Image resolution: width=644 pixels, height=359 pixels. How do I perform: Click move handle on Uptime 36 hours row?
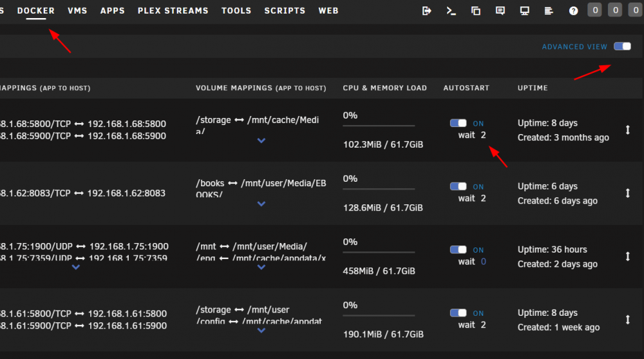(627, 257)
